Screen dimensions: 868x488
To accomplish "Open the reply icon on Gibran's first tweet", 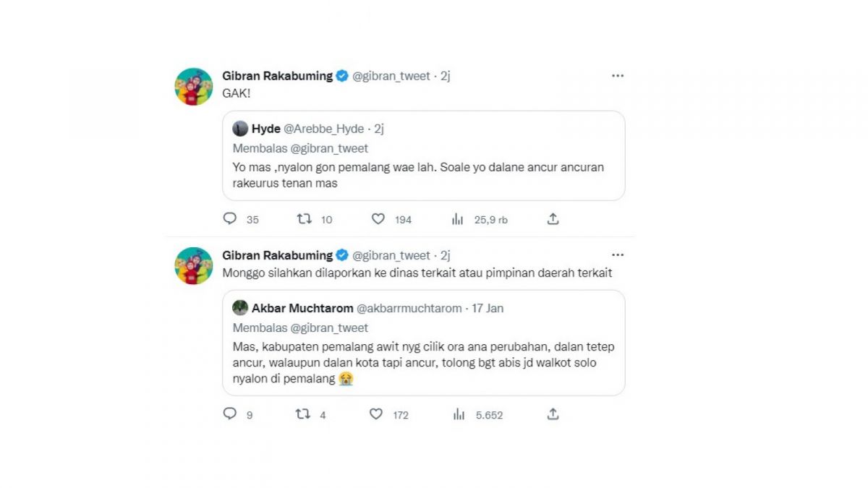I will (229, 219).
